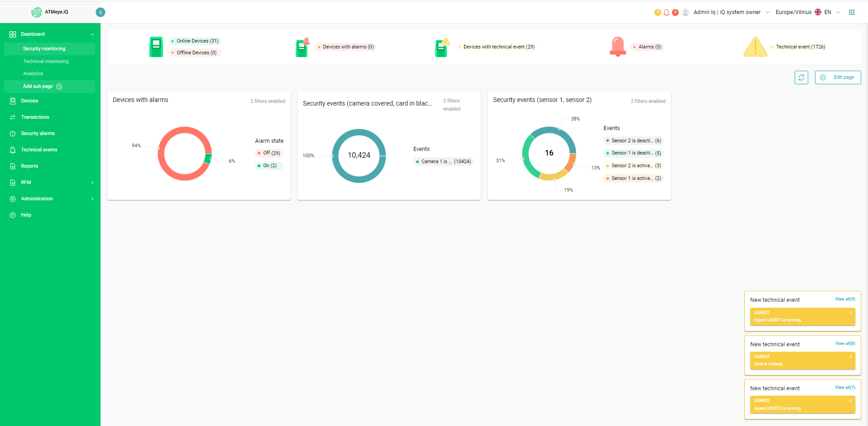This screenshot has width=868, height=426.
Task: Go to the Transactions menu item
Action: tap(35, 117)
